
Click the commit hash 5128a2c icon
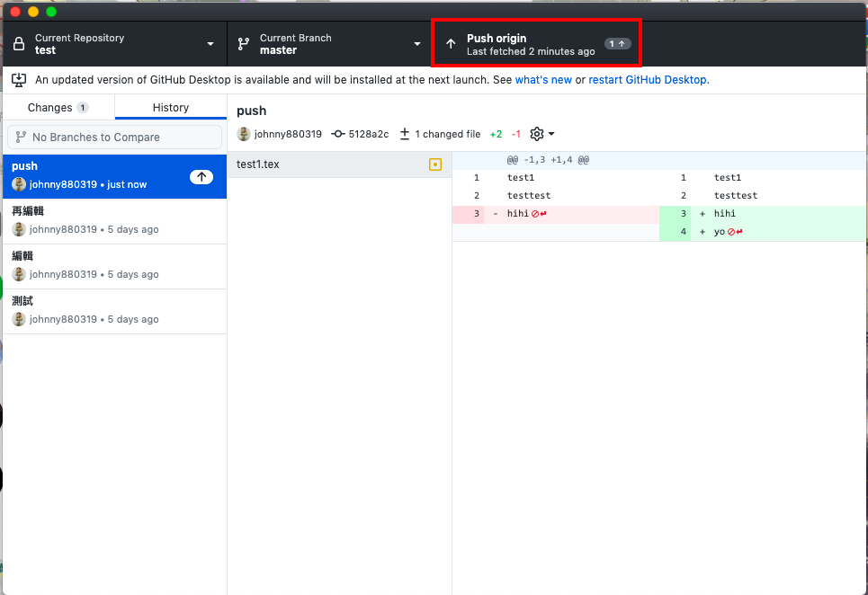tap(338, 134)
